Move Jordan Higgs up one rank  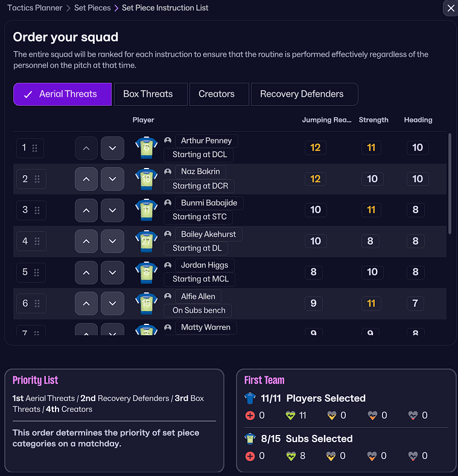[86, 272]
